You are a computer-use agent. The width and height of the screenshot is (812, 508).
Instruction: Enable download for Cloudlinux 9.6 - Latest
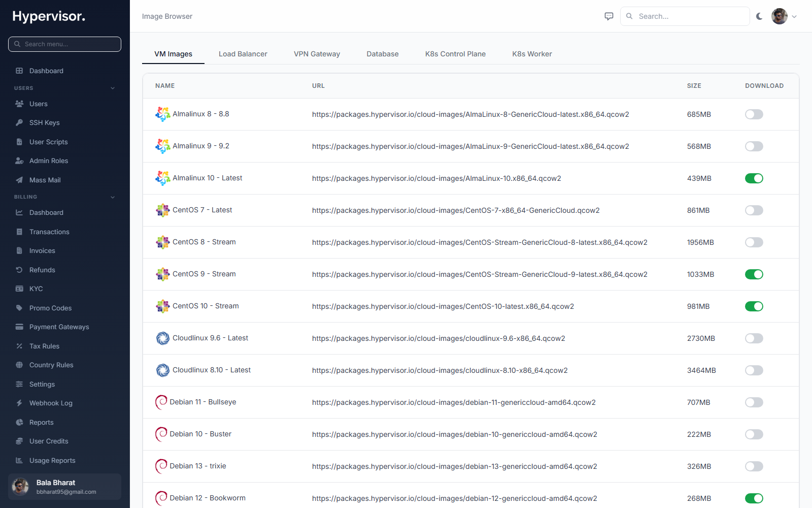[754, 338]
